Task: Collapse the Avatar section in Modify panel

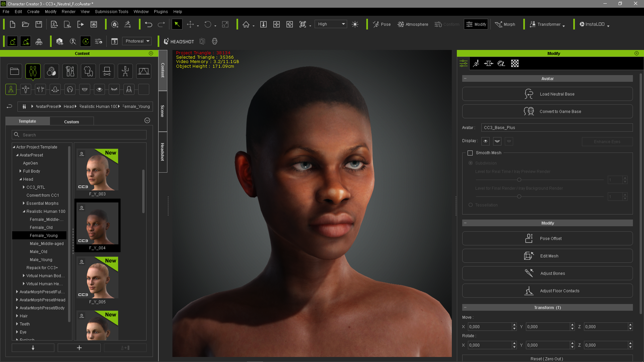Action: 465,78
